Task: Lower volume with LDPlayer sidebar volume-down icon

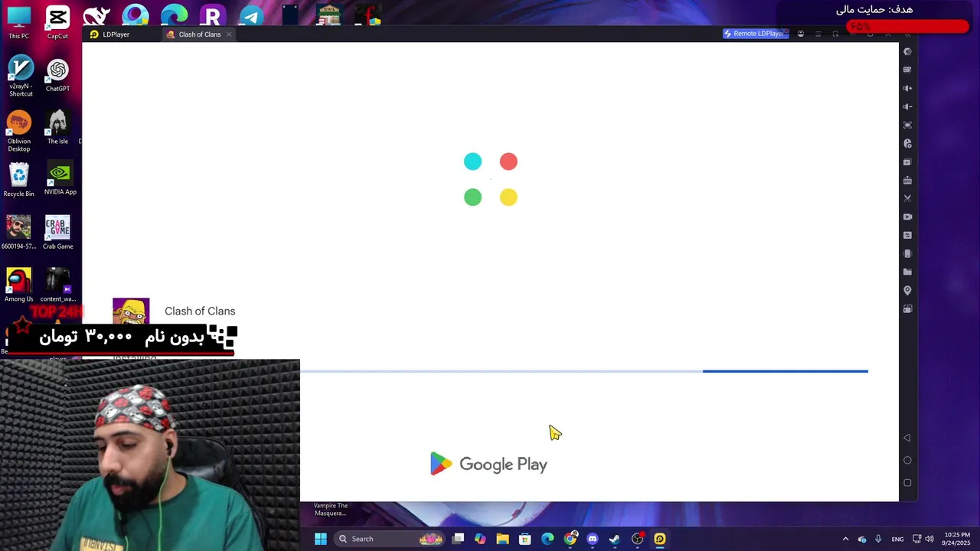Action: 907,106
